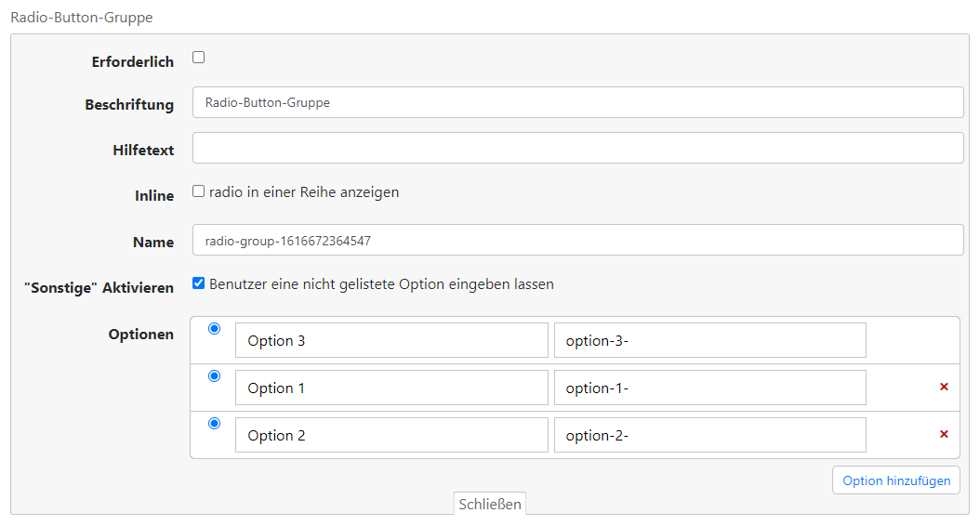The image size is (980, 526).
Task: Edit the 'Option 3' label field
Action: coord(391,340)
